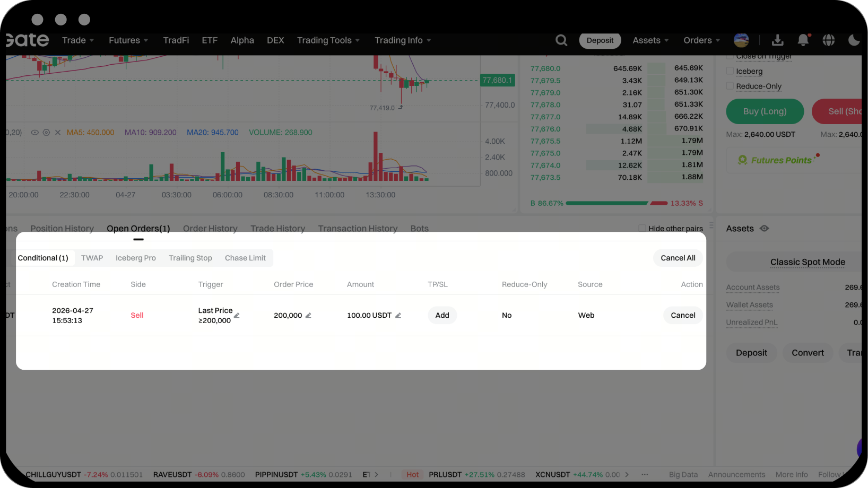Expand the Trade dropdown menu
Image resolution: width=868 pixels, height=488 pixels.
(78, 40)
